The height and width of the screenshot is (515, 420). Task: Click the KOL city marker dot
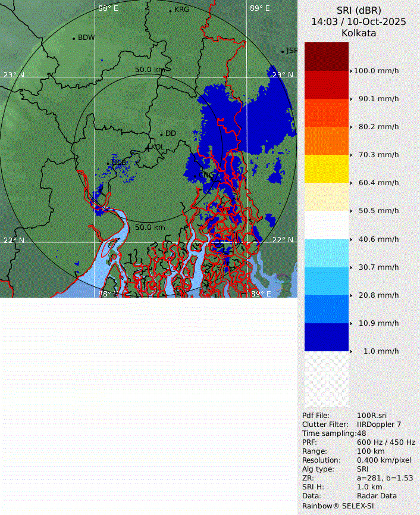point(148,147)
